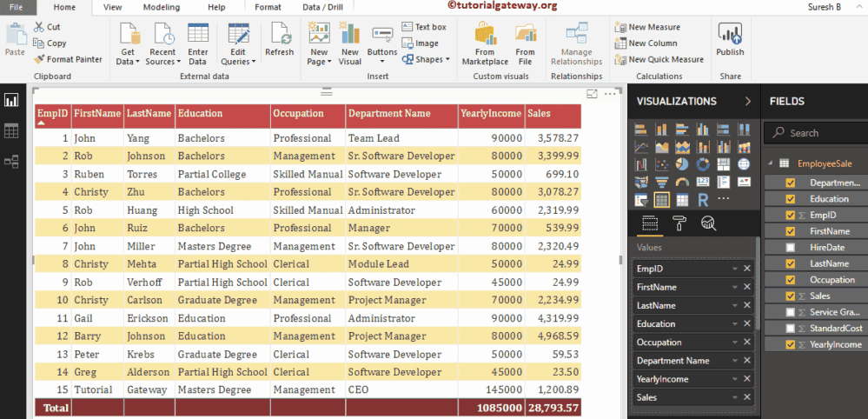This screenshot has height=419, width=868.
Task: Switch to Data view in left sidebar
Action: (x=11, y=131)
